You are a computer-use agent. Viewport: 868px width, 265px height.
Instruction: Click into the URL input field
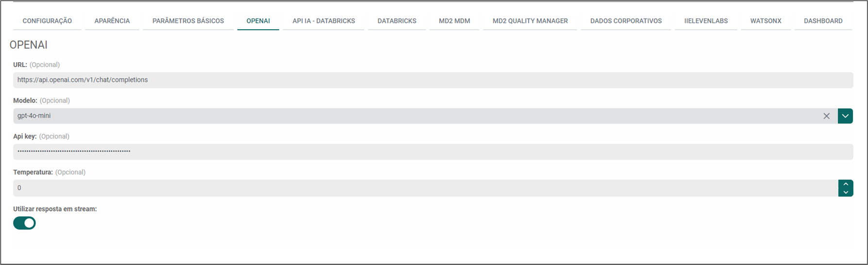pyautogui.click(x=432, y=80)
